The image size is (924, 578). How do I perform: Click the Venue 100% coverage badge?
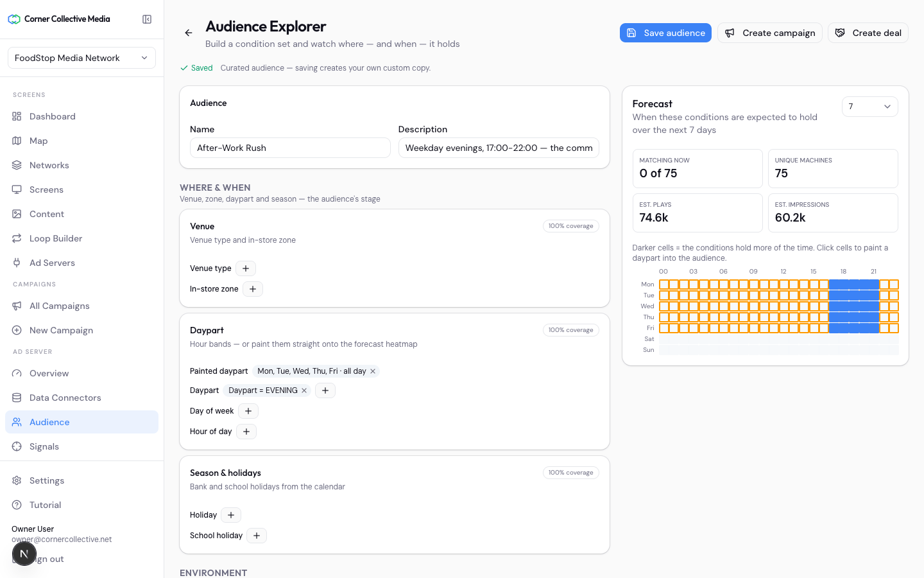[571, 226]
